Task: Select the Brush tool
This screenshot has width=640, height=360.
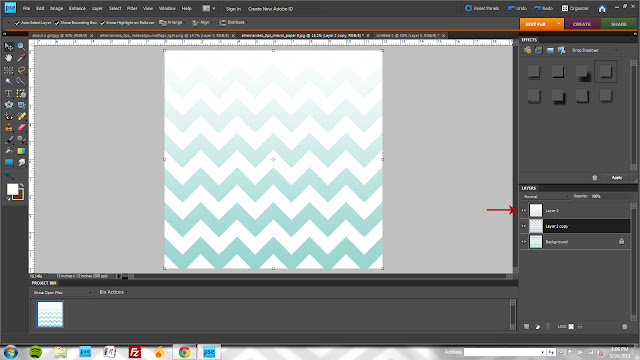Action: 9,140
